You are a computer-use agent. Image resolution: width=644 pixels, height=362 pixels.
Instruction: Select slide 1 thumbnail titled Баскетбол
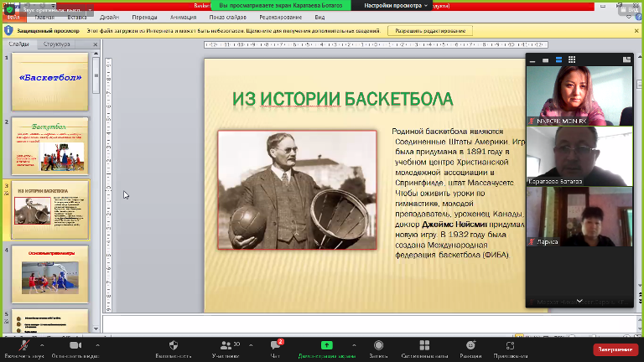point(49,81)
